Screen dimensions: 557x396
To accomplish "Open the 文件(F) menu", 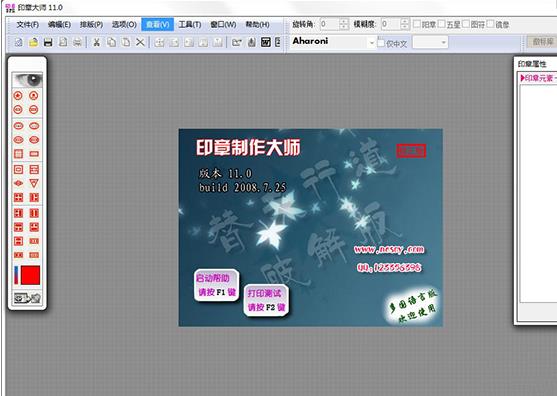I will click(28, 25).
